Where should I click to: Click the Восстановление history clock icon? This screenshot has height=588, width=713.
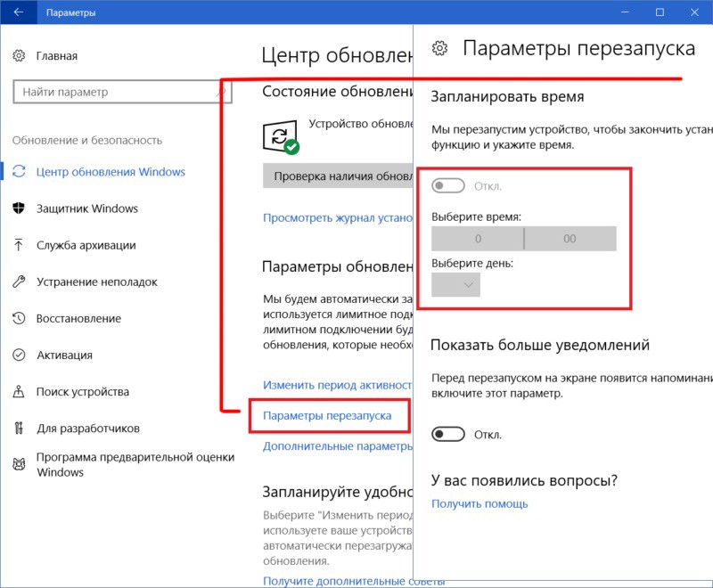click(19, 318)
